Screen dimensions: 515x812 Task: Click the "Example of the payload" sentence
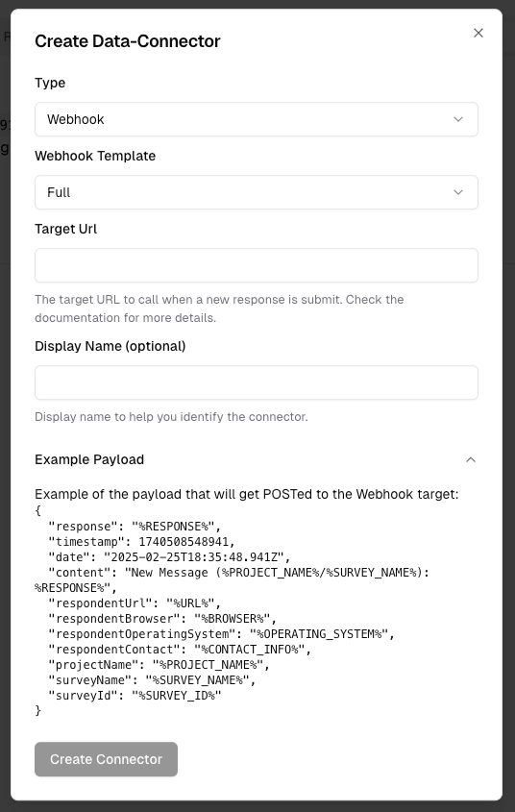pos(247,494)
